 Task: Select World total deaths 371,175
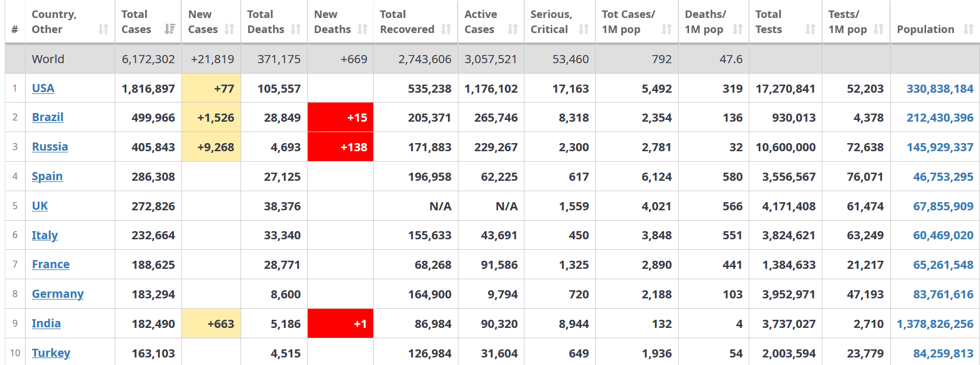[x=279, y=59]
